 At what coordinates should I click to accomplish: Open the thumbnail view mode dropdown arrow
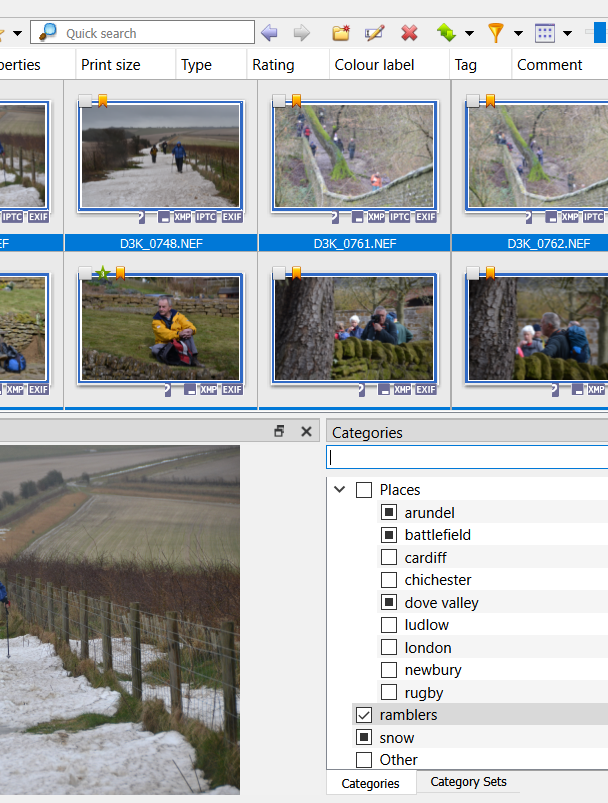(567, 33)
